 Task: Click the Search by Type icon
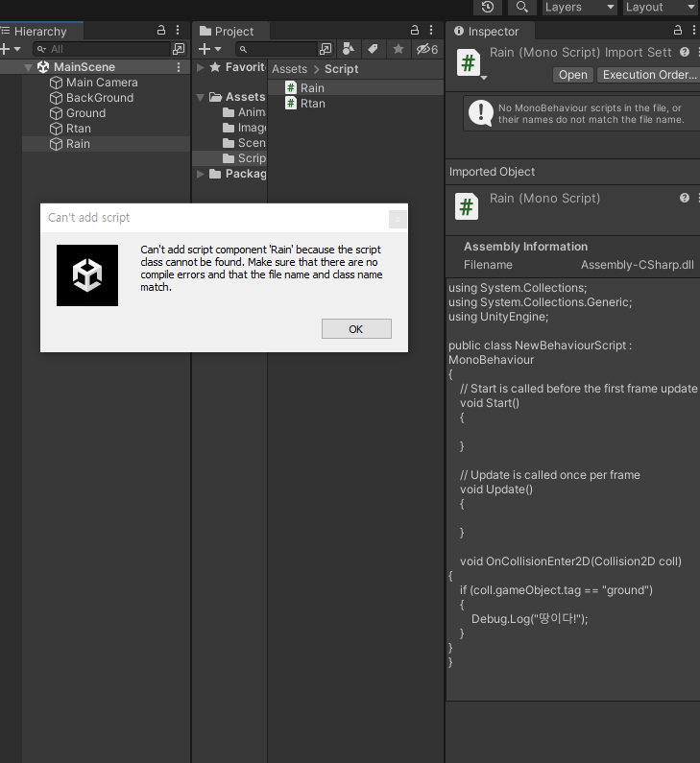(349, 49)
